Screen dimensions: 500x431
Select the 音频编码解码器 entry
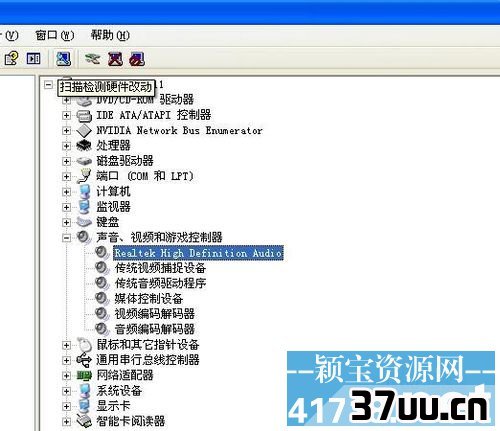(x=155, y=329)
